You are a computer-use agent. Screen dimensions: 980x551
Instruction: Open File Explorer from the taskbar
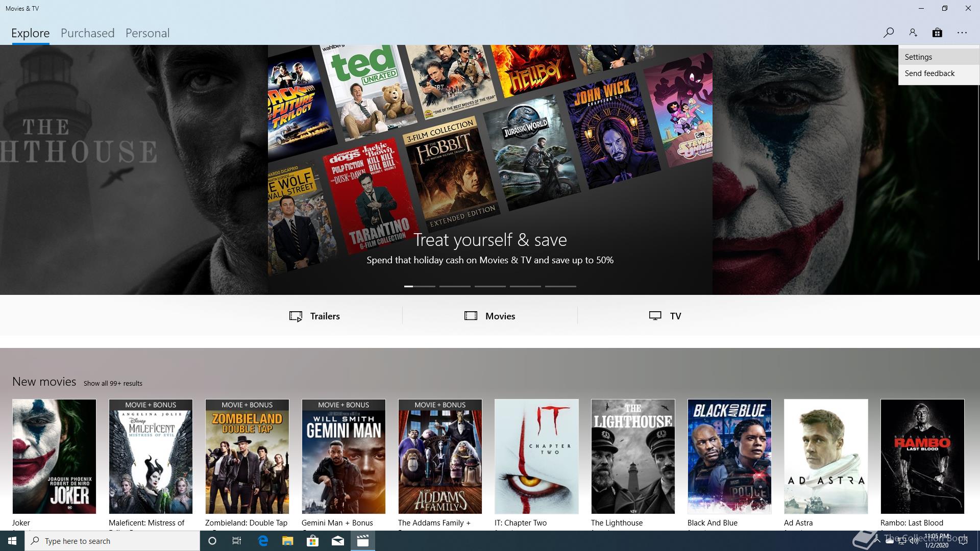click(288, 541)
